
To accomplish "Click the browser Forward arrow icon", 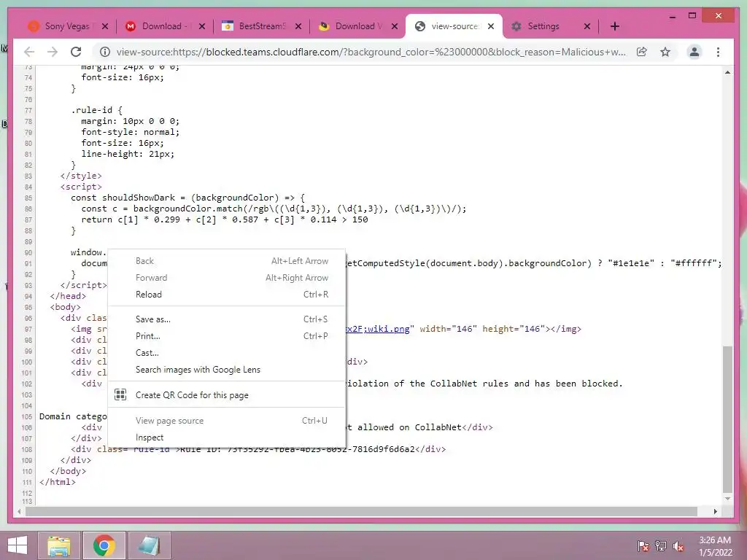I will (53, 52).
